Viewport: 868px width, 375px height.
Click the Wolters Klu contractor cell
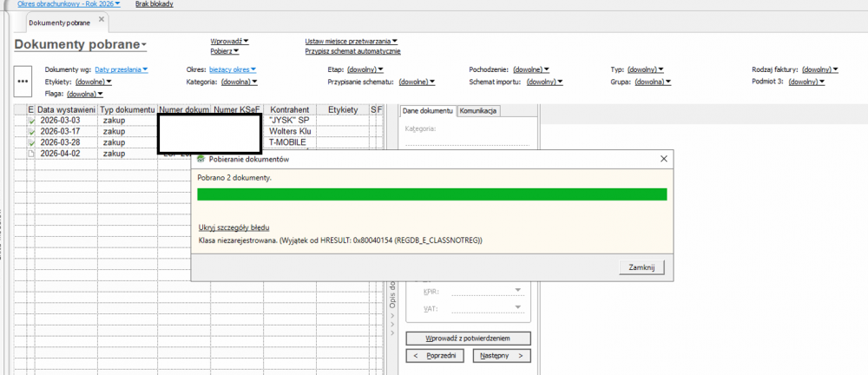coord(290,132)
